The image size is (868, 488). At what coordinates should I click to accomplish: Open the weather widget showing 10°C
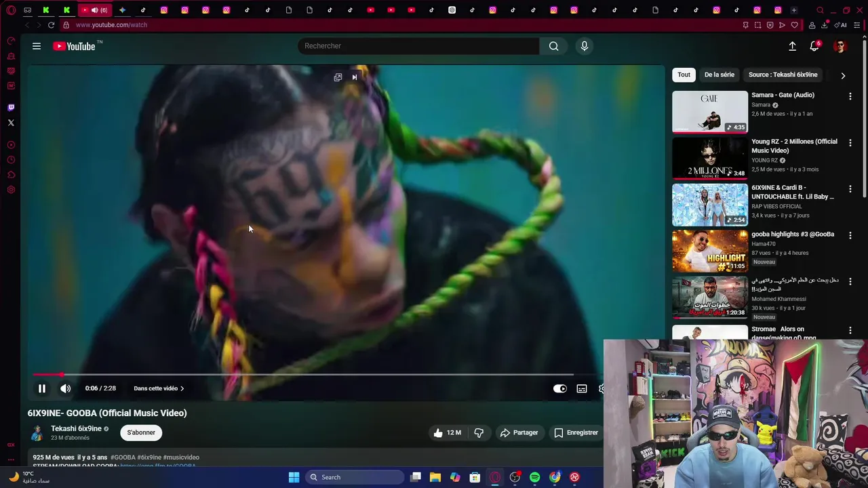[29, 477]
